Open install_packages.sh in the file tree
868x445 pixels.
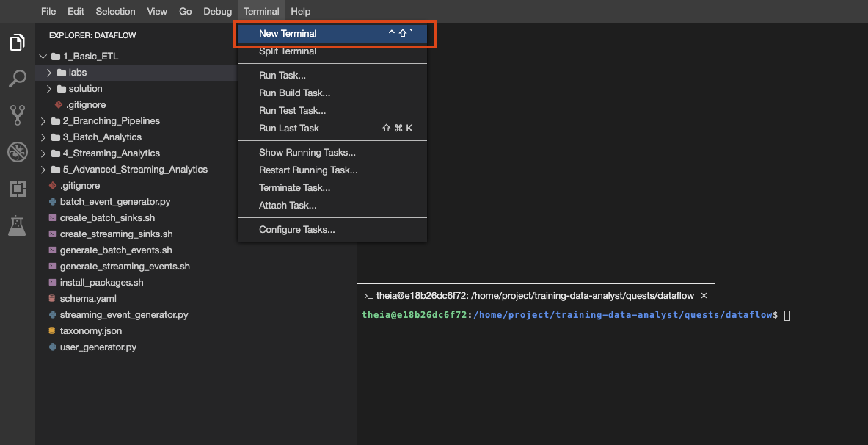coord(101,283)
